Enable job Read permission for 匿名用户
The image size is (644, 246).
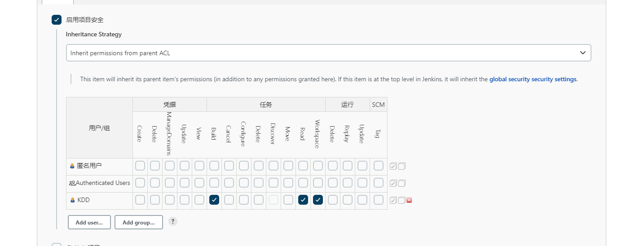(303, 166)
